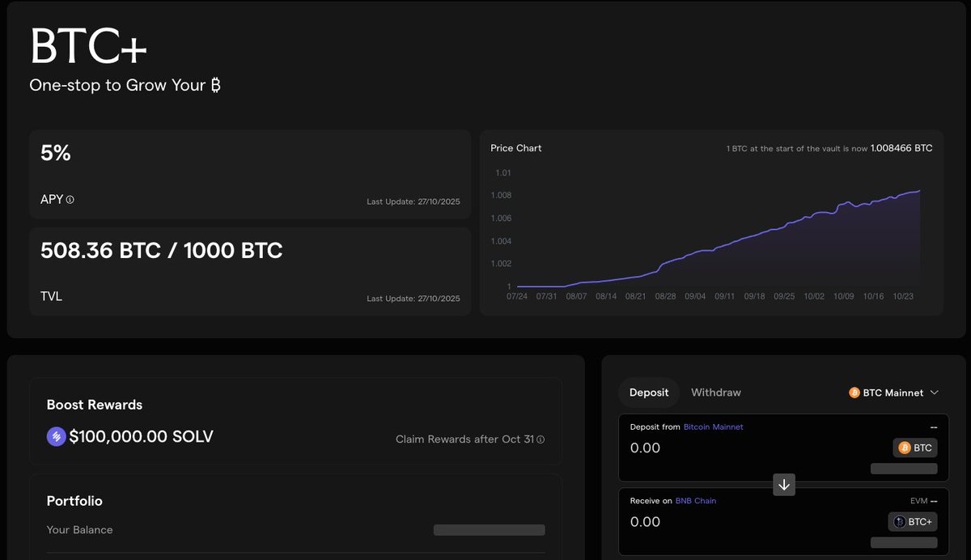Click the SOLV token icon
Screen dimensions: 971x560
[x=56, y=437]
